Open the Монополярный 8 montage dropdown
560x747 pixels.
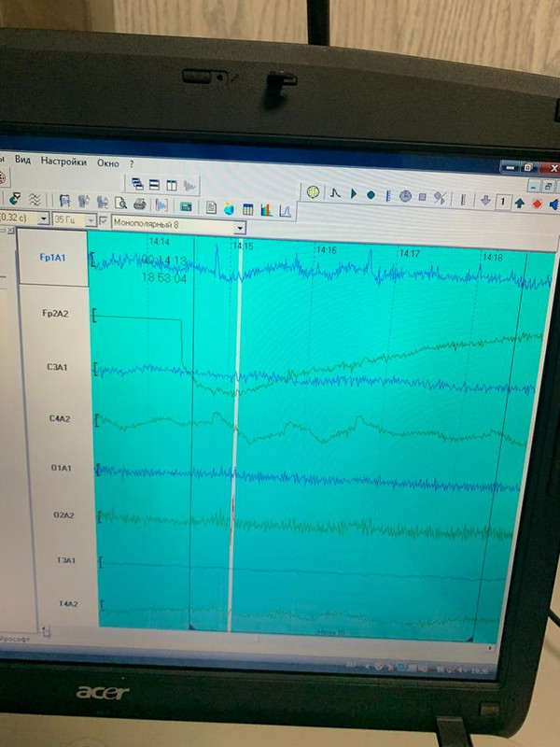click(240, 228)
